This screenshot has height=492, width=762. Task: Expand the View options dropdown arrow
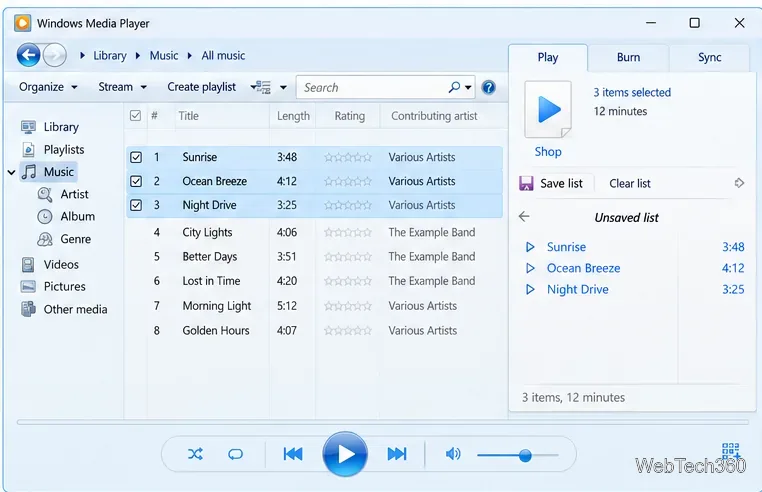(x=283, y=88)
